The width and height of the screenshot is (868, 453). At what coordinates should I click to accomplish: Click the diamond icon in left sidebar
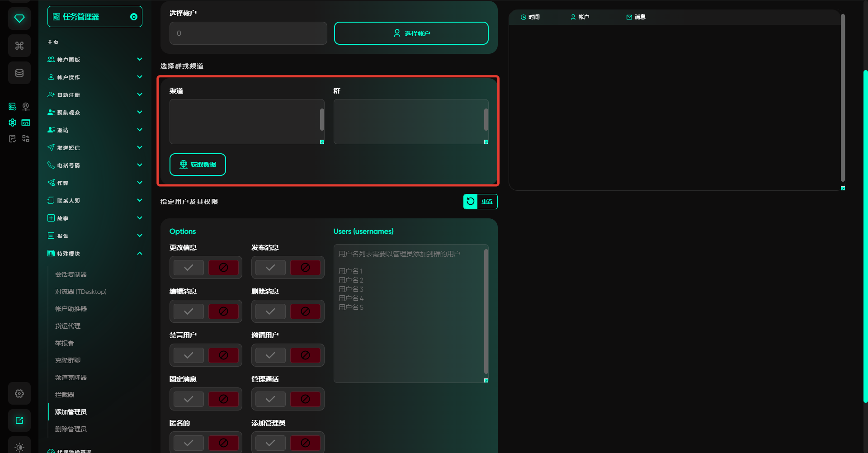click(19, 19)
